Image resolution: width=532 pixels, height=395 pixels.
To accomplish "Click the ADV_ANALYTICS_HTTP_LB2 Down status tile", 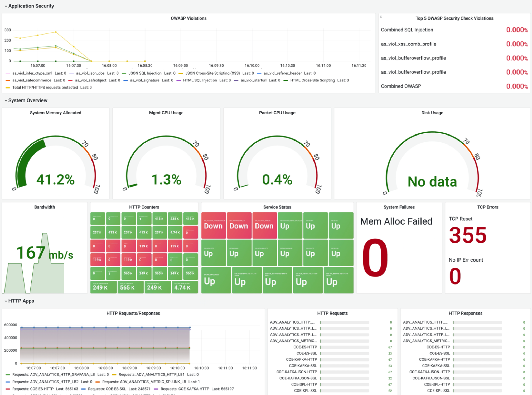I will [x=264, y=225].
